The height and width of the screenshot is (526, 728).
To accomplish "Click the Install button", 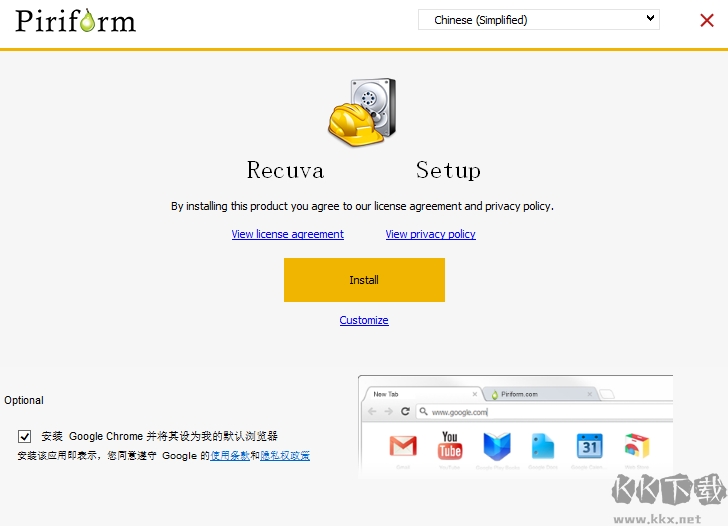I will (364, 280).
